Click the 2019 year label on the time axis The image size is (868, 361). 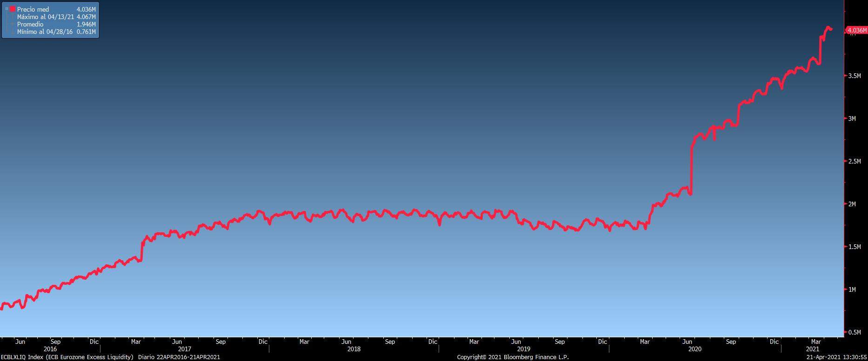coord(523,349)
